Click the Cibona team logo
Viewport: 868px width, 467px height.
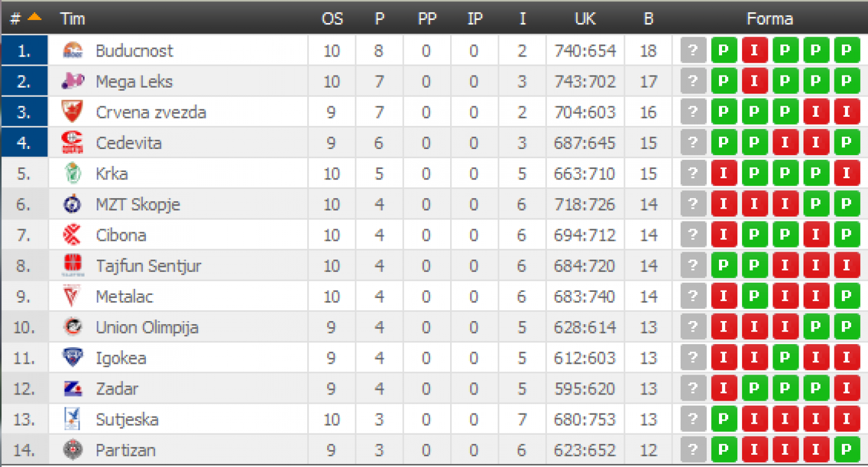pos(73,235)
